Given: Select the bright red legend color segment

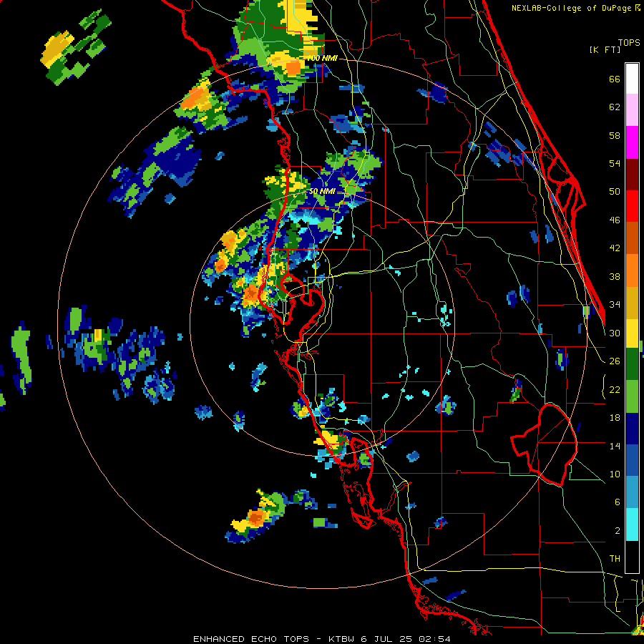Looking at the screenshot, I should click(632, 206).
